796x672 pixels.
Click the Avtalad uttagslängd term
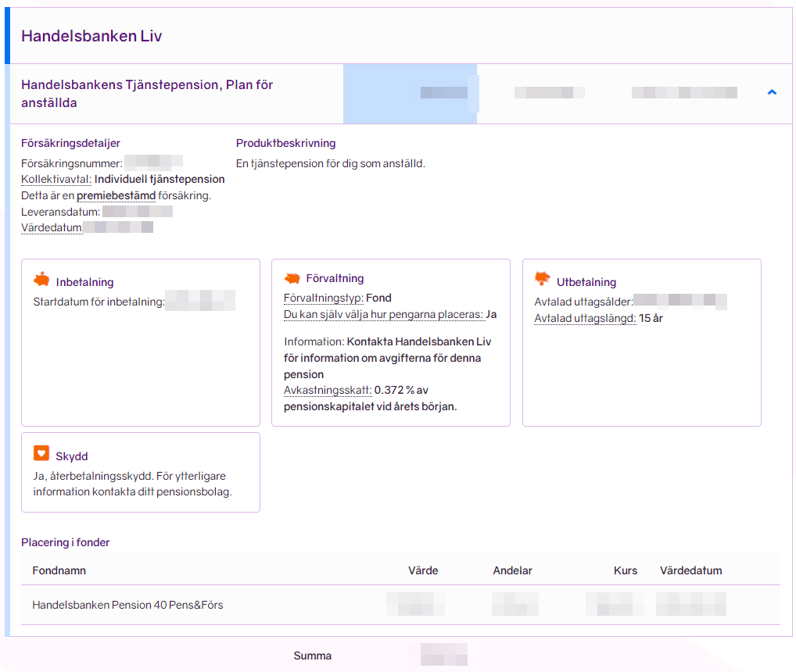[584, 318]
